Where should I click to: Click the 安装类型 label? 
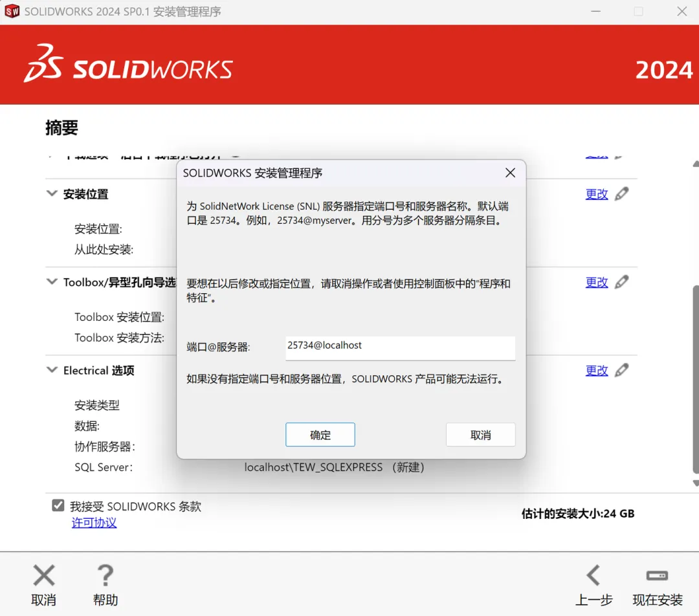pyautogui.click(x=96, y=405)
